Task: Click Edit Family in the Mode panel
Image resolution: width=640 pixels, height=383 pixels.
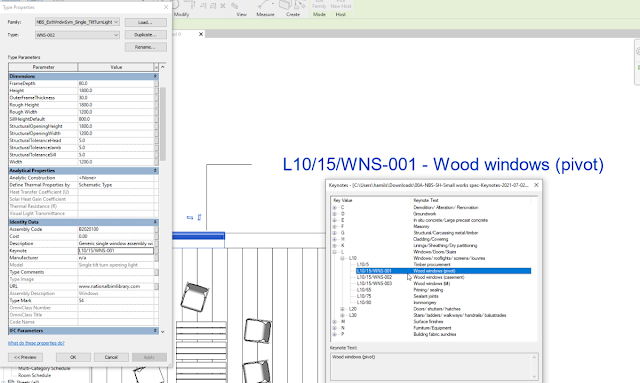Action: click(x=319, y=5)
